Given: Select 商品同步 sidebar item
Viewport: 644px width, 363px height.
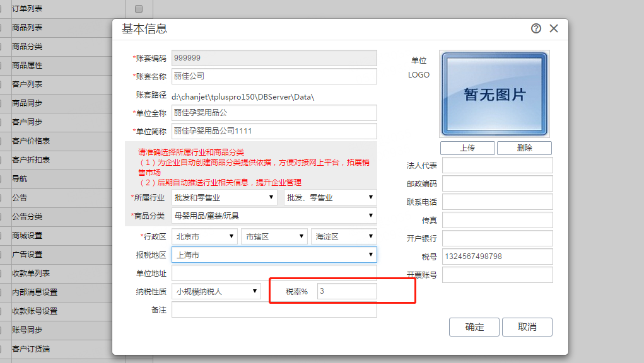Looking at the screenshot, I should click(27, 103).
